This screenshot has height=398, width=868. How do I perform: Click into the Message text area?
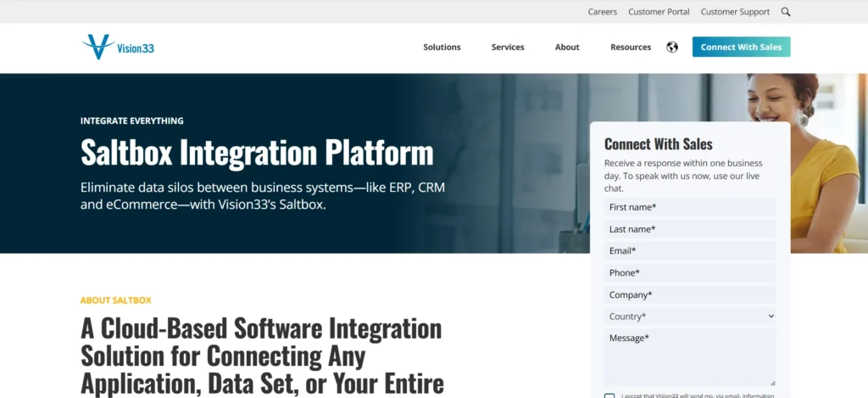[690, 357]
